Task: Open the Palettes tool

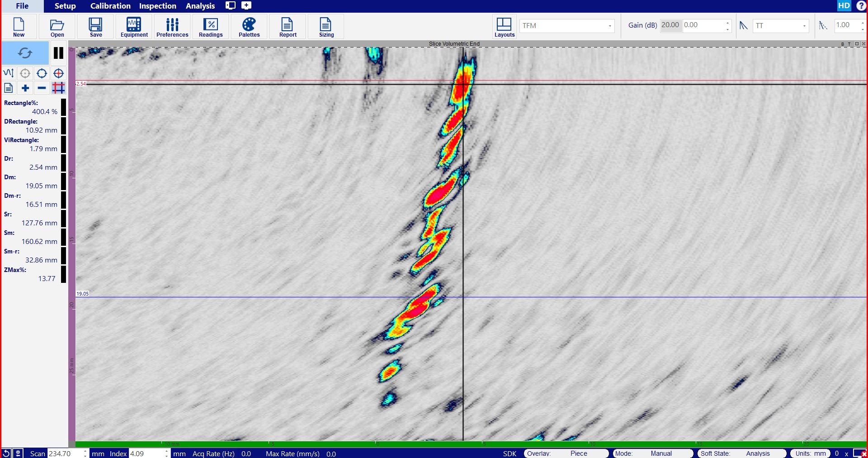Action: point(249,27)
